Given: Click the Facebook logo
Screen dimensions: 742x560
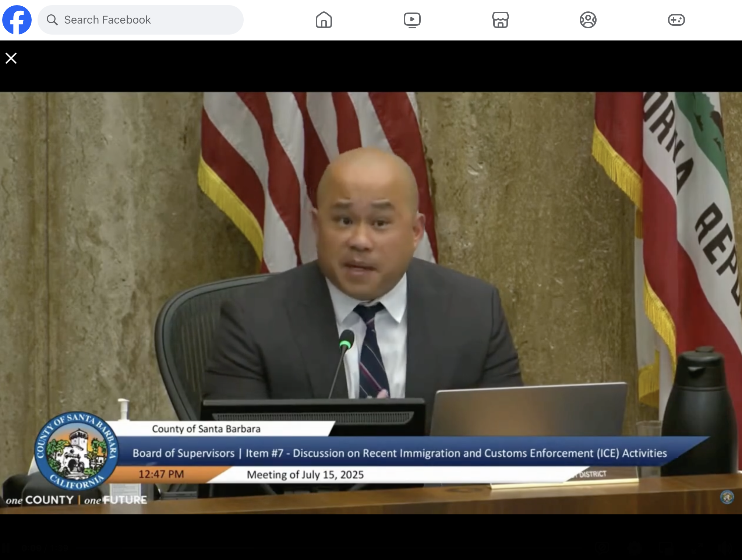Looking at the screenshot, I should (17, 20).
